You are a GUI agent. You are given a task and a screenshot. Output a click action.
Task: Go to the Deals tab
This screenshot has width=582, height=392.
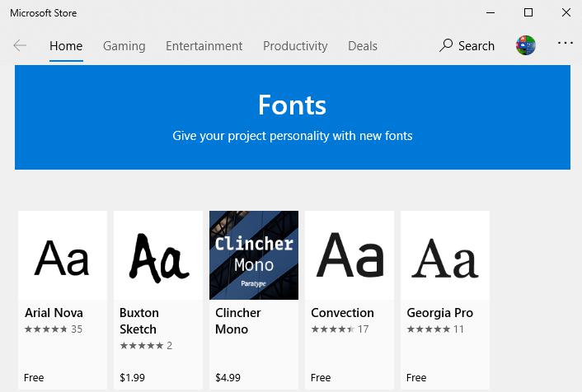[x=362, y=46]
